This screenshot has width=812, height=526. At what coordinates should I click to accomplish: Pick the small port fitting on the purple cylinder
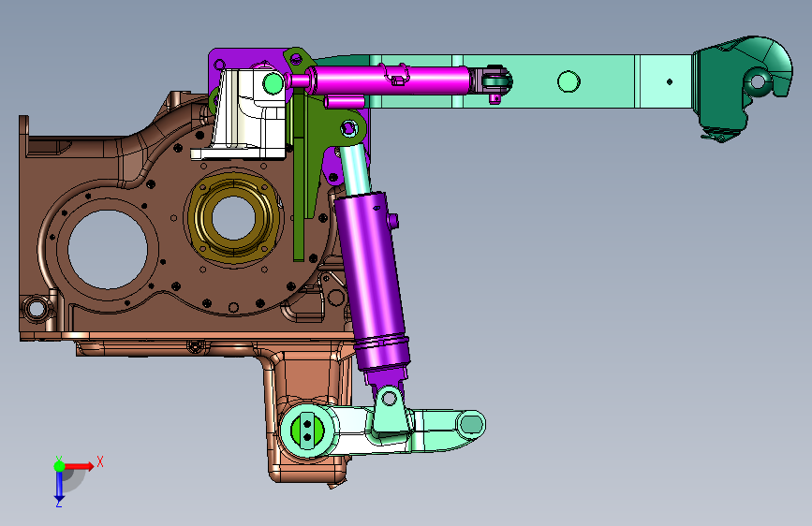393,221
